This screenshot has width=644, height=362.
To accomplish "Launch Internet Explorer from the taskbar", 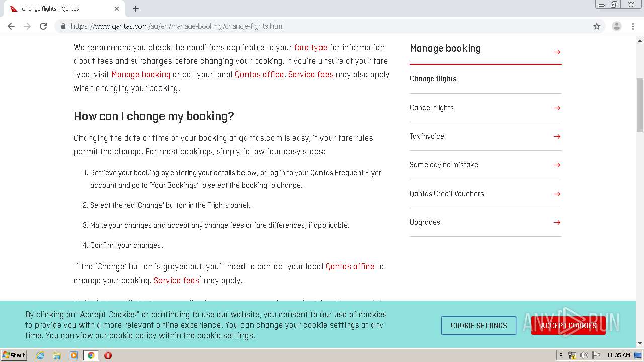I will click(x=40, y=355).
